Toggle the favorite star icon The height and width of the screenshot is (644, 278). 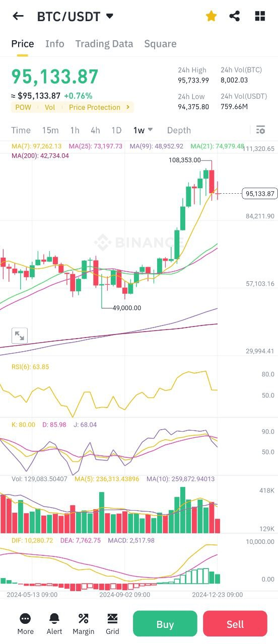click(211, 16)
